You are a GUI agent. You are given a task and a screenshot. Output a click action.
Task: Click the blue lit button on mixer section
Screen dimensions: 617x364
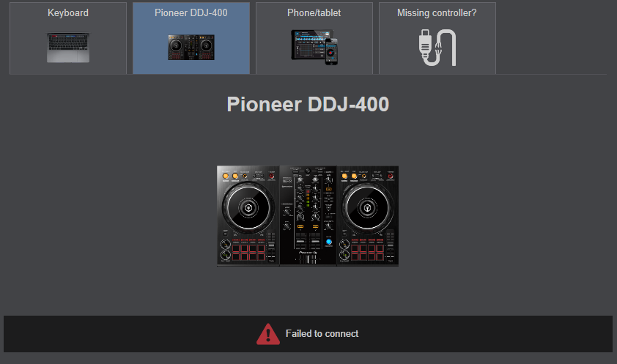(328, 242)
